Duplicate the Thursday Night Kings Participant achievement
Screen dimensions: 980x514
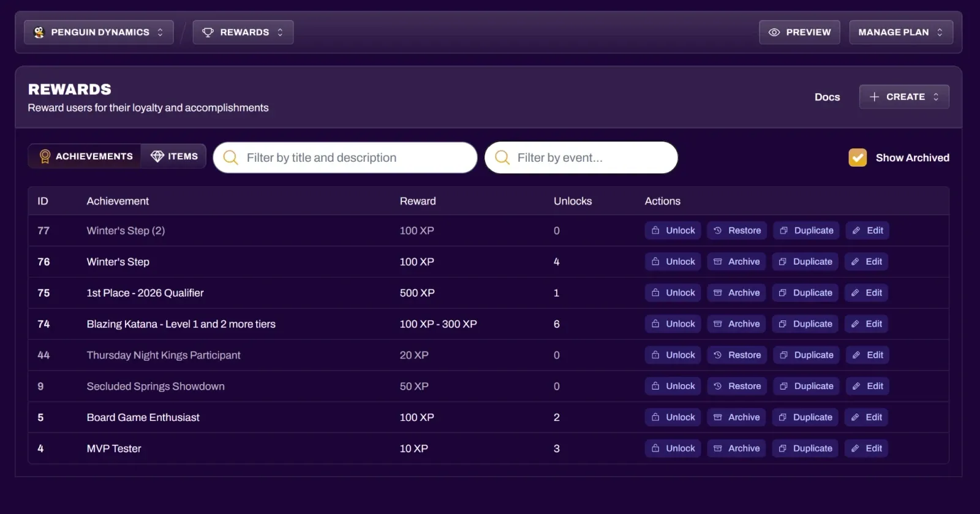[807, 355]
